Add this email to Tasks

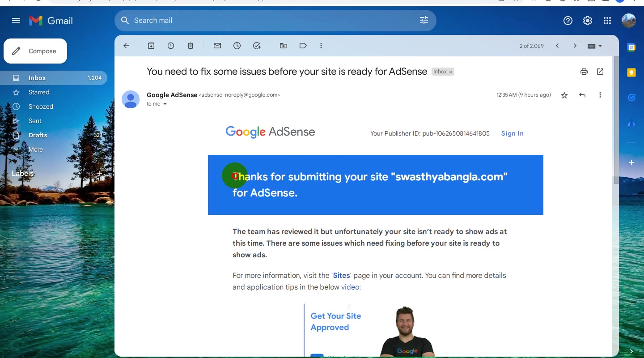[257, 46]
